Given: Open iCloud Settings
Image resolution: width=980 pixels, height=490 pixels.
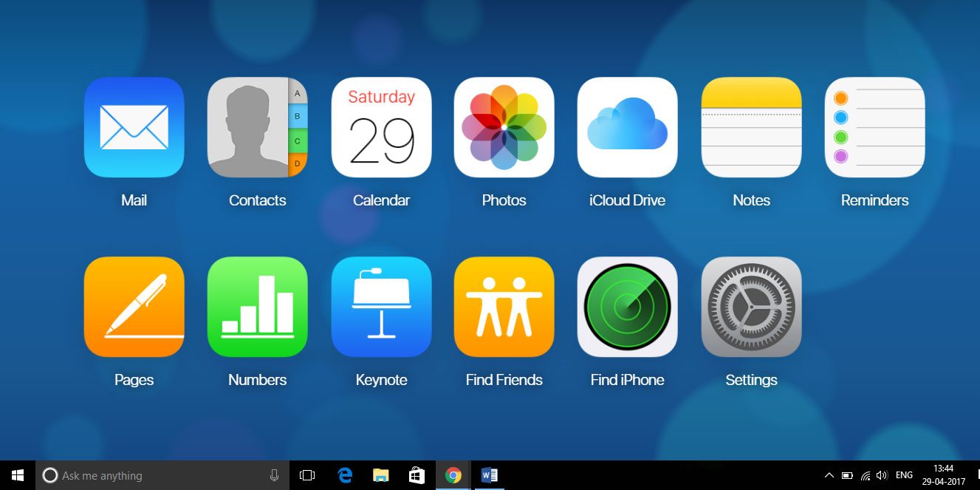Looking at the screenshot, I should pos(751,307).
